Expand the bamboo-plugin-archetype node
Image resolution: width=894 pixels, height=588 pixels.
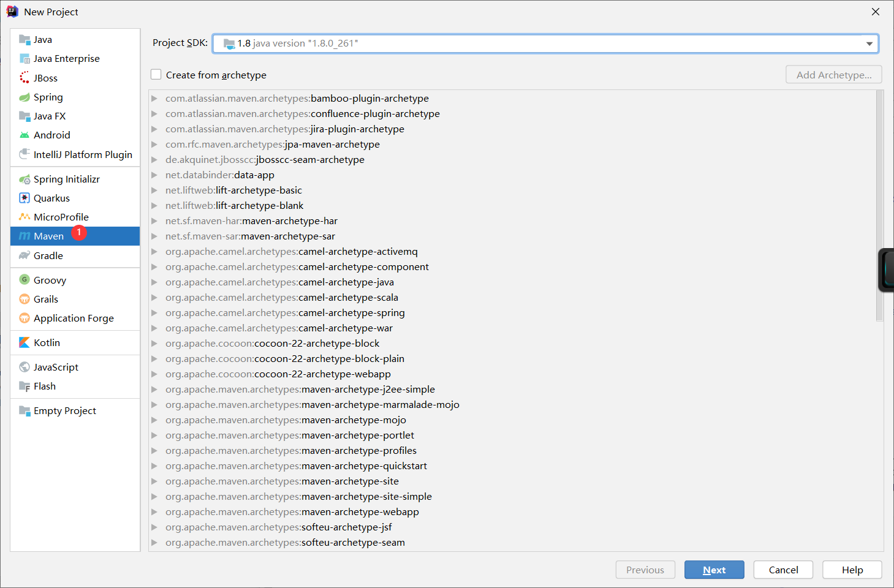point(154,99)
